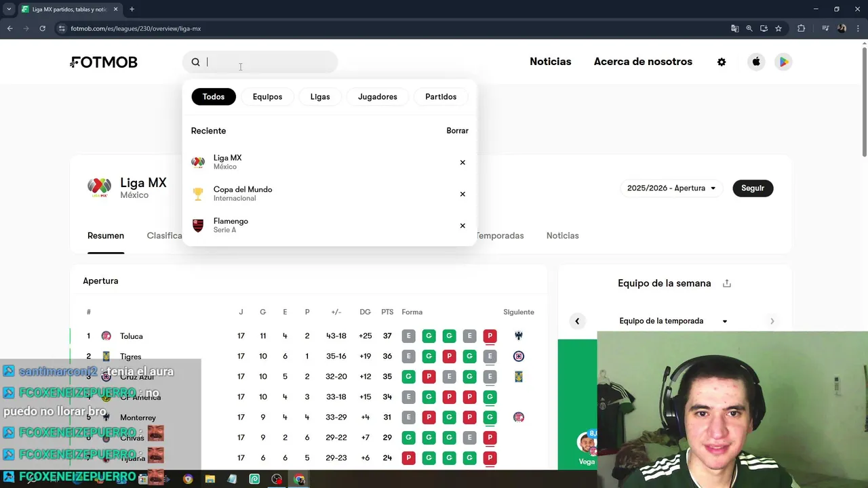Click Tigres' next opponent crest
The width and height of the screenshot is (868, 488).
click(x=519, y=357)
